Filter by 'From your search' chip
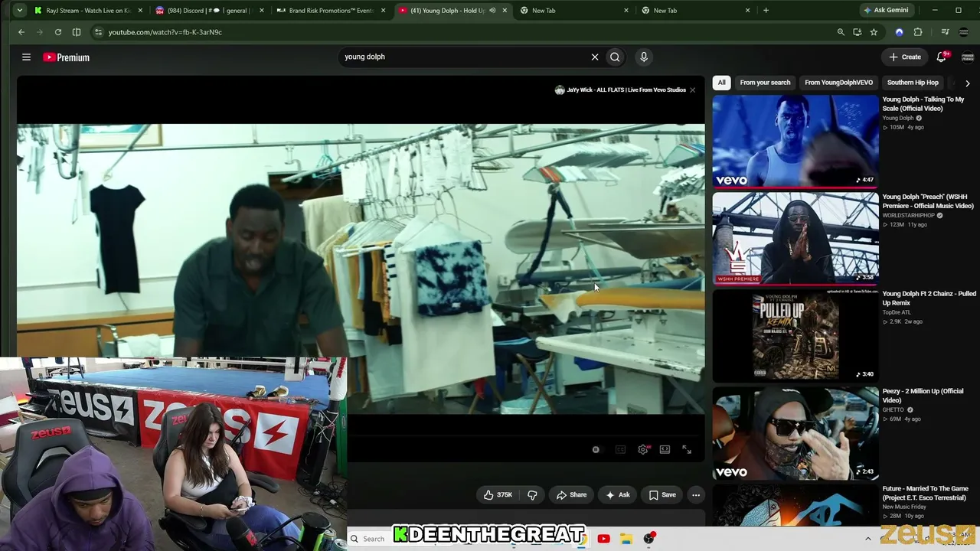Viewport: 980px width, 551px height. pyautogui.click(x=765, y=83)
